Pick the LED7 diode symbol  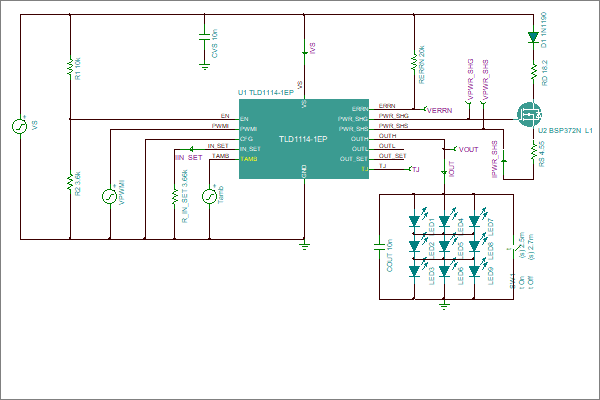(x=474, y=220)
